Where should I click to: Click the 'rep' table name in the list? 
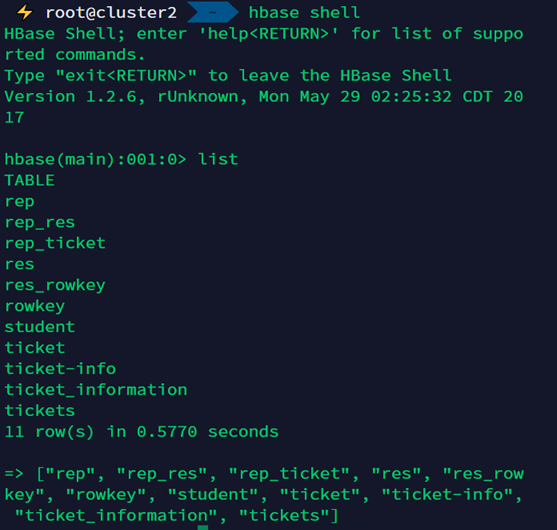pyautogui.click(x=20, y=202)
